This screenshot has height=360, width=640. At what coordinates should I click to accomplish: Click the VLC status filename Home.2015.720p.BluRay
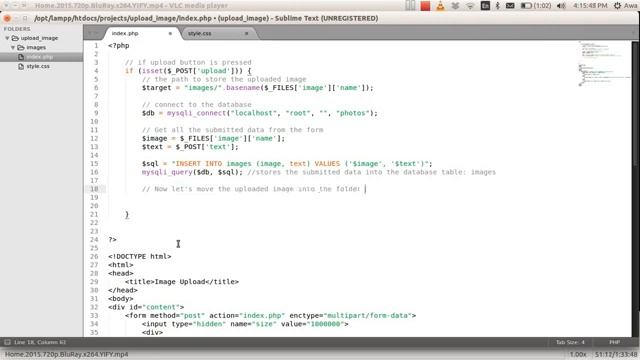66,354
